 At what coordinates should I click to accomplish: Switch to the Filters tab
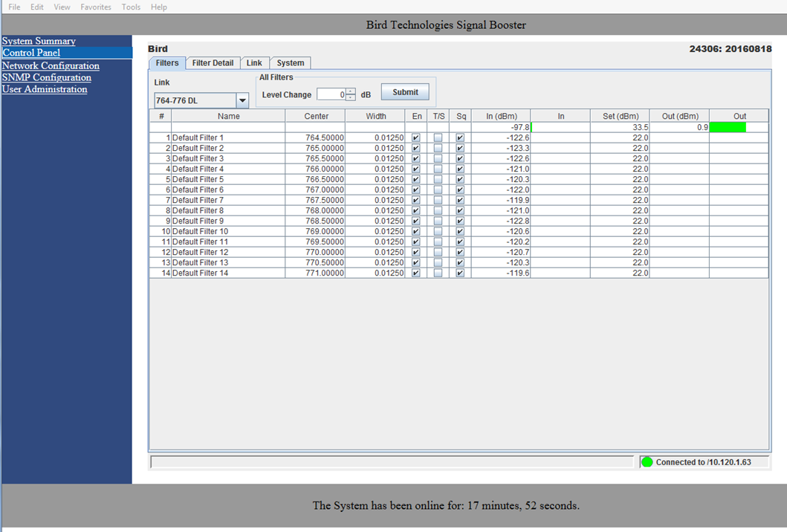point(167,62)
